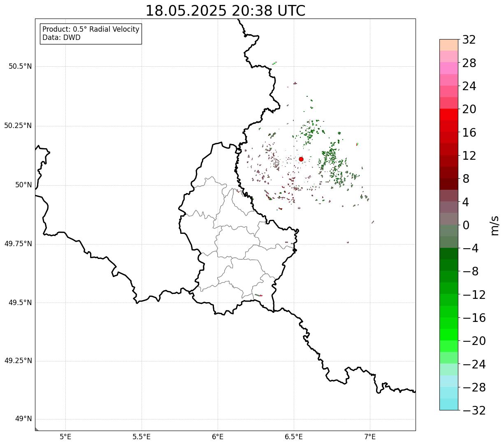Screen dimensions: 504x445
Task: Click the 5.5°E longitude label
Action: coord(142,437)
